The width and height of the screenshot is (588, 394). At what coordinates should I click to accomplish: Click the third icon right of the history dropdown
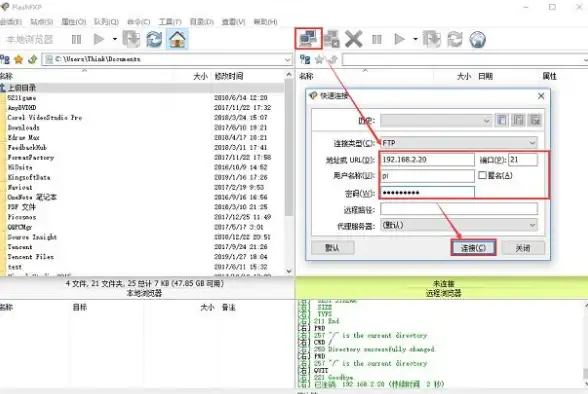coord(535,120)
